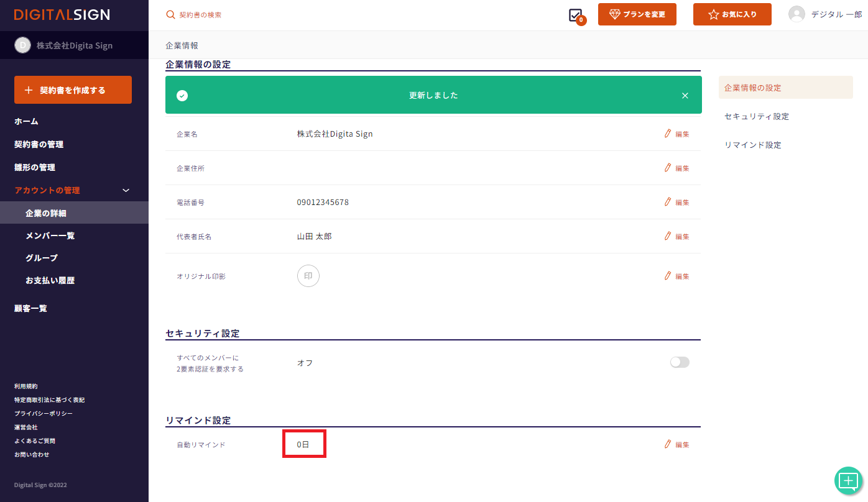Go to メンバー一覧 in the sidebar

point(50,235)
